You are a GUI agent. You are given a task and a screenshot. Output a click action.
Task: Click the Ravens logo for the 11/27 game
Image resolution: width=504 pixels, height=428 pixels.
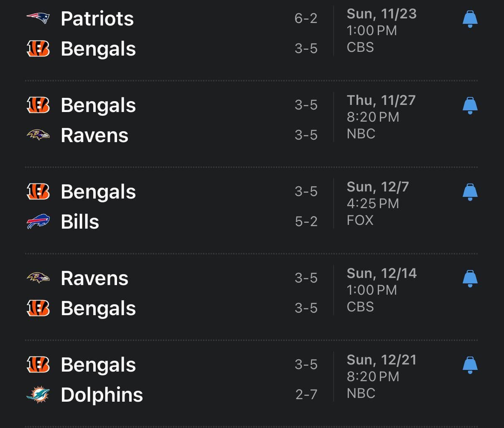(x=38, y=135)
